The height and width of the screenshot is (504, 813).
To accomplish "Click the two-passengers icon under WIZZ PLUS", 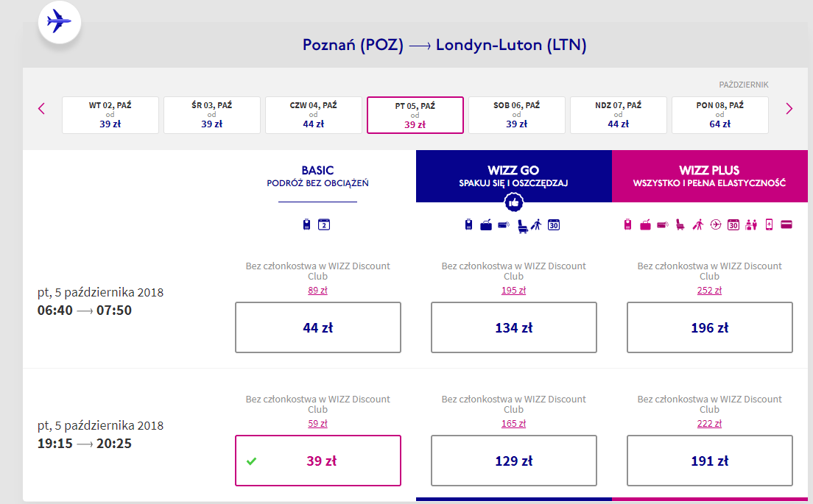I will (751, 224).
